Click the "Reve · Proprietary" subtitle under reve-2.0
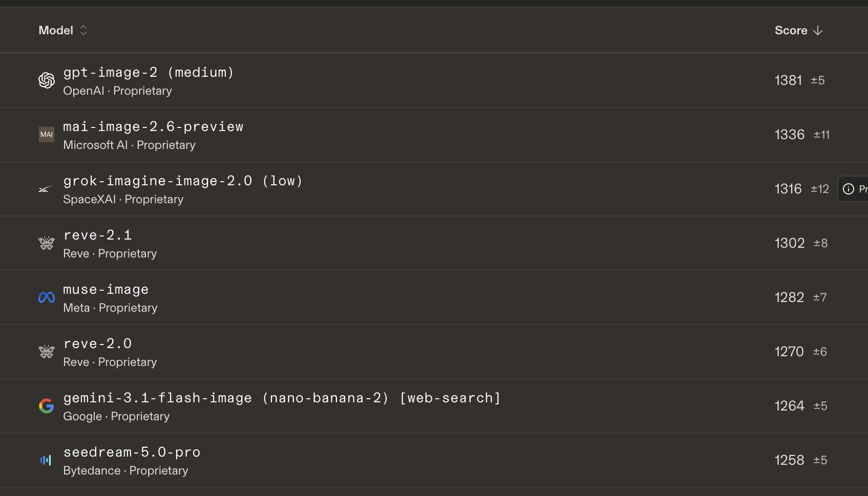 (x=110, y=362)
